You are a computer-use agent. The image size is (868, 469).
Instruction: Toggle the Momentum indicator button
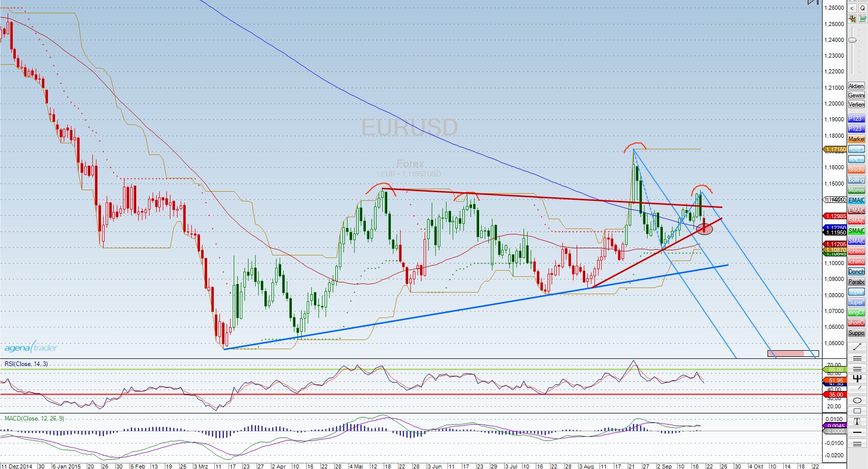(856, 190)
